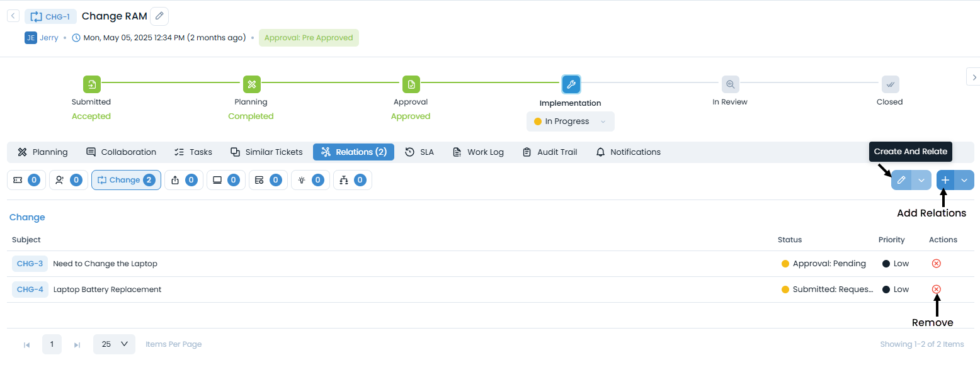Open the dropdown beside Add Relations plus button
Viewport: 980px width, 377px height.
pyautogui.click(x=965, y=180)
